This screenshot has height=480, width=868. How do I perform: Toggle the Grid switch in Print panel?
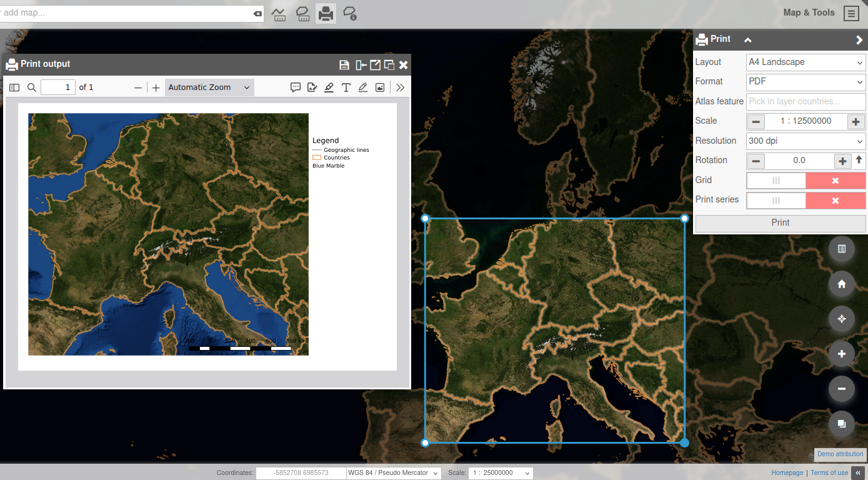pyautogui.click(x=806, y=181)
